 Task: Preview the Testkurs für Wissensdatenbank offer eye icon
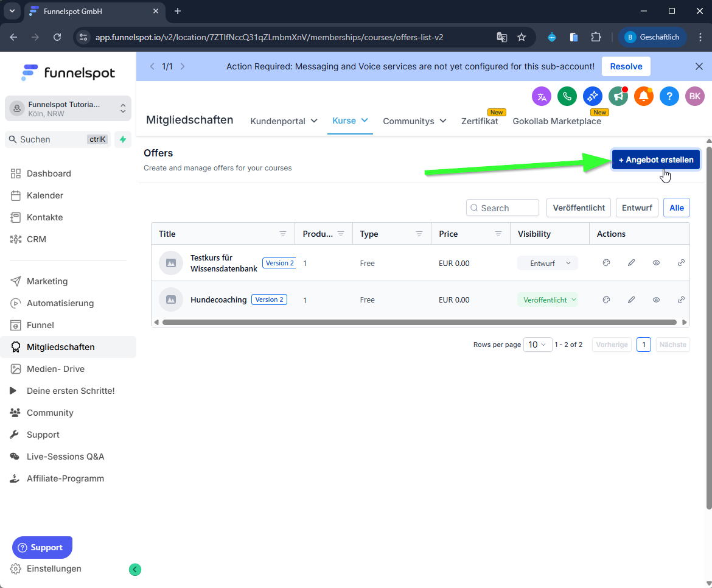656,263
